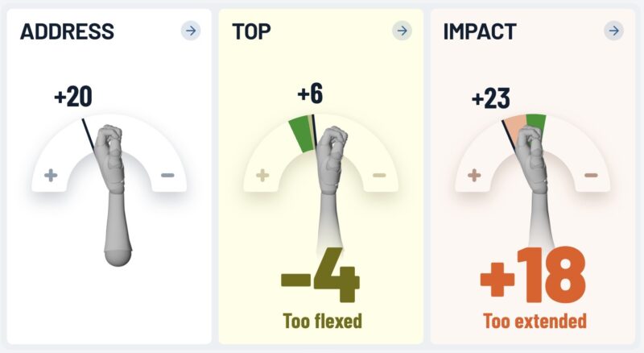Open the Impact card arrow icon
The width and height of the screenshot is (644, 353).
614,31
